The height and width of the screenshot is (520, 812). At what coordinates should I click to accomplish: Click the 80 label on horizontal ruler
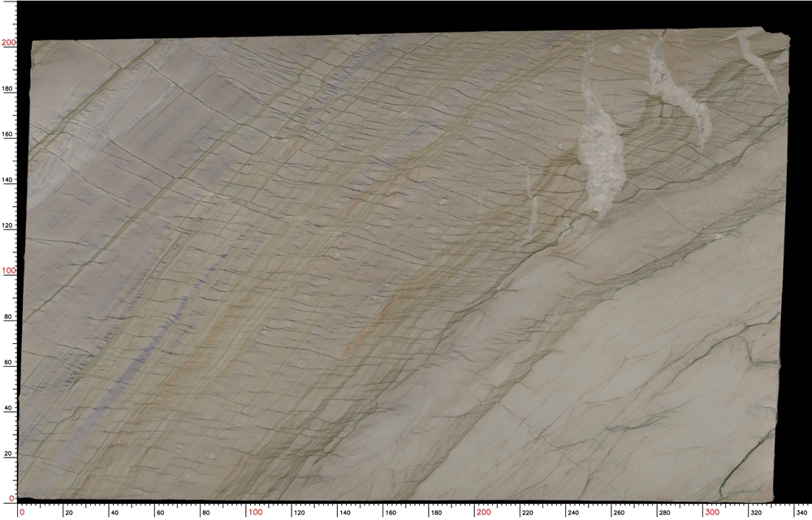(206, 513)
